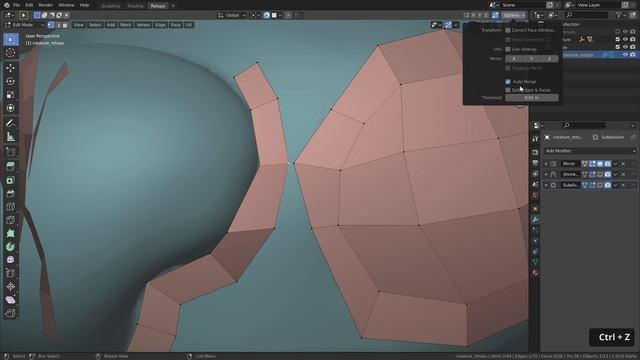Select the Bevel tool

tap(11, 193)
